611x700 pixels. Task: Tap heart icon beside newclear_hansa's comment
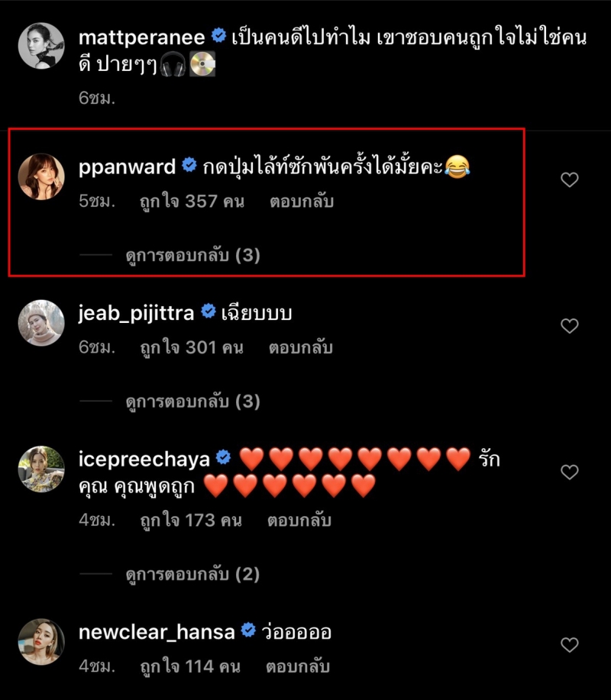coord(570,645)
